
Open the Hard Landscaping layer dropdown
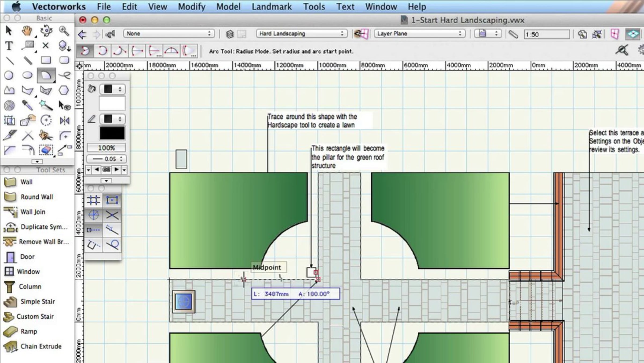(301, 34)
